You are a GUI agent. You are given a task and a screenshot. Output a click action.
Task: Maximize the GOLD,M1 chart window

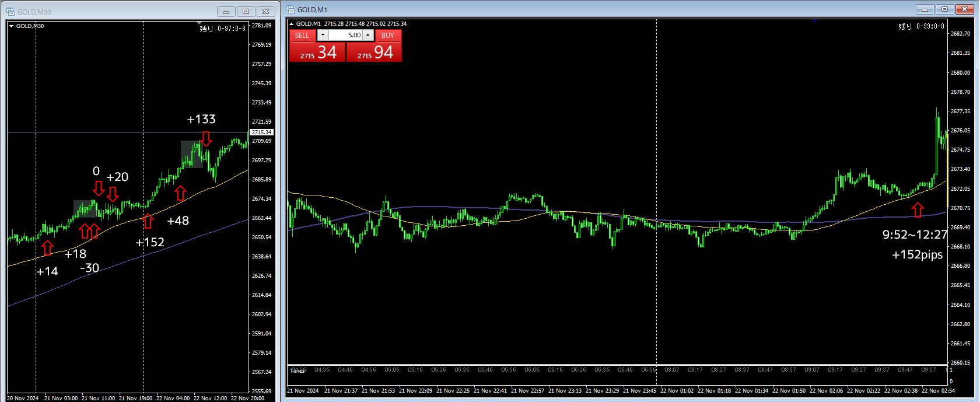point(945,9)
